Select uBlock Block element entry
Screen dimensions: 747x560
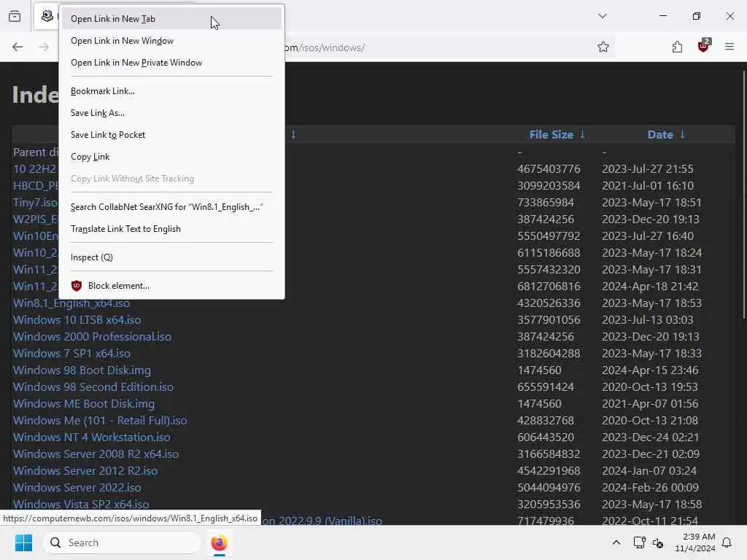pyautogui.click(x=171, y=286)
